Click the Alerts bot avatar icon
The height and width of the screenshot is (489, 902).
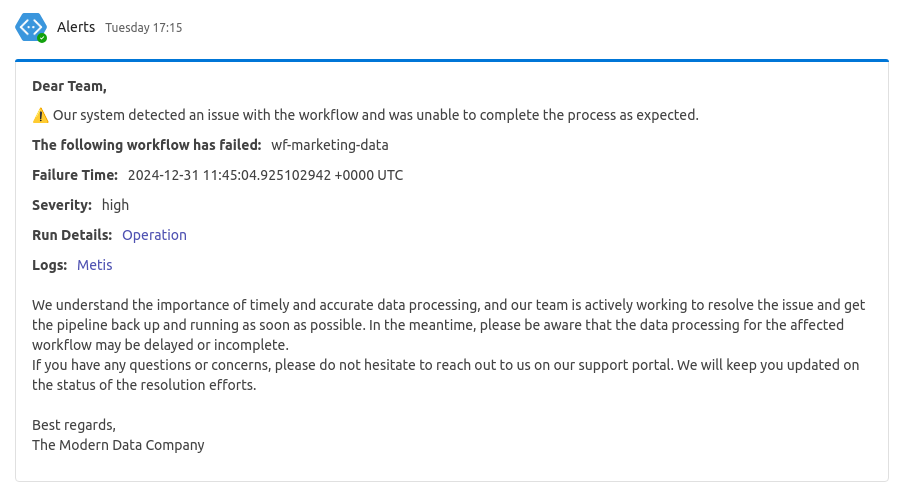pyautogui.click(x=30, y=27)
